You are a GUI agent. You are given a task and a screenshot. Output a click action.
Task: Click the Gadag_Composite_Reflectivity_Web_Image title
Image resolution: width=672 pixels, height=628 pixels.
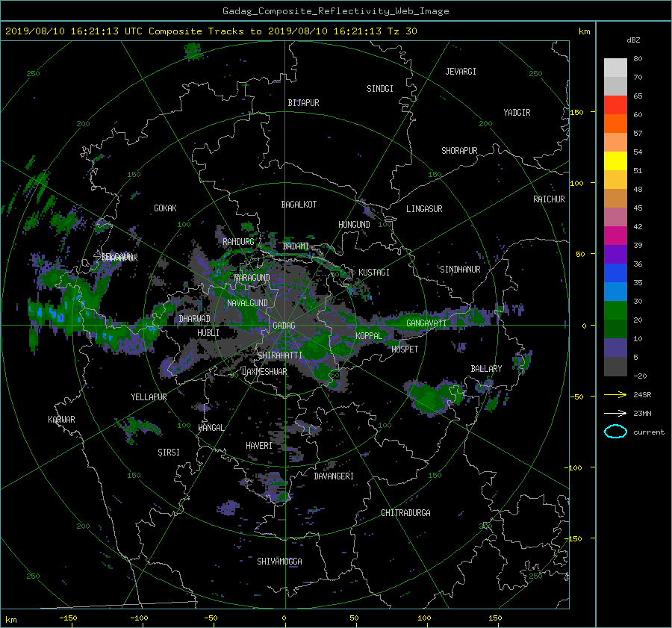coord(335,11)
